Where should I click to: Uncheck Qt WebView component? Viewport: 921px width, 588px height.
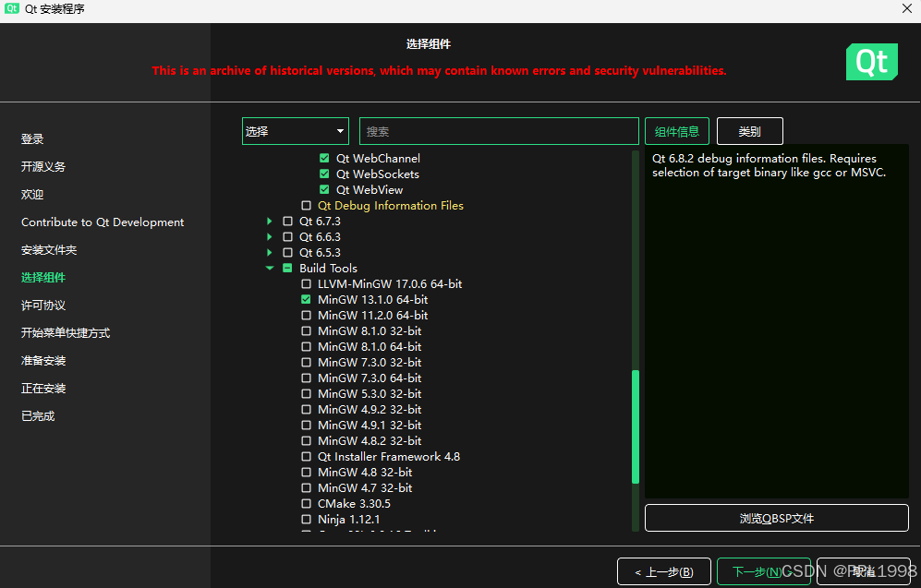click(324, 189)
